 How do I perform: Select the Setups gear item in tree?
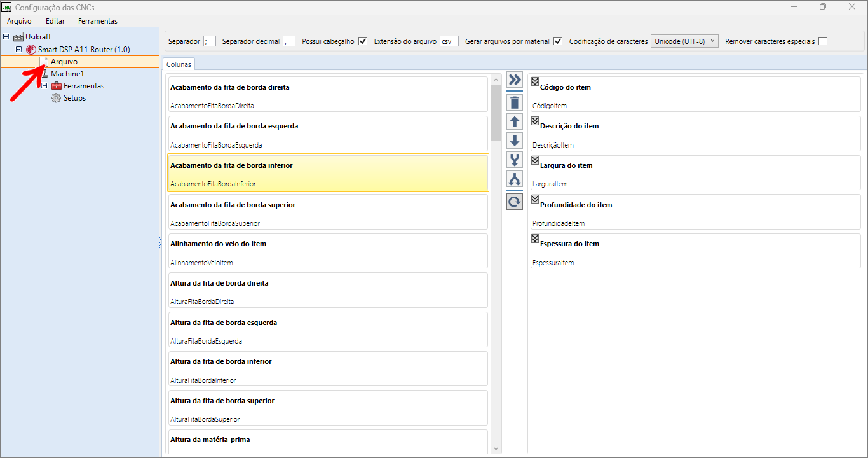pos(74,98)
